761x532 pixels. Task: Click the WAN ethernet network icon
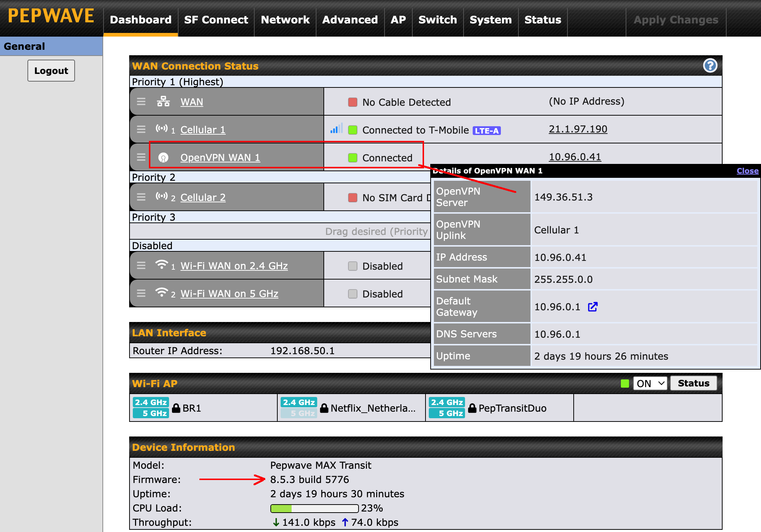(163, 102)
